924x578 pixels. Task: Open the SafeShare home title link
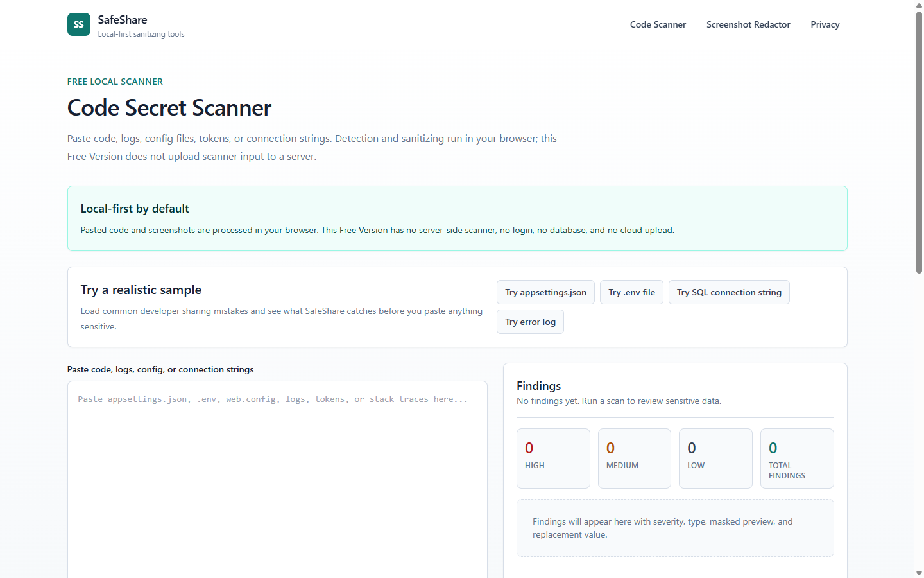tap(123, 20)
